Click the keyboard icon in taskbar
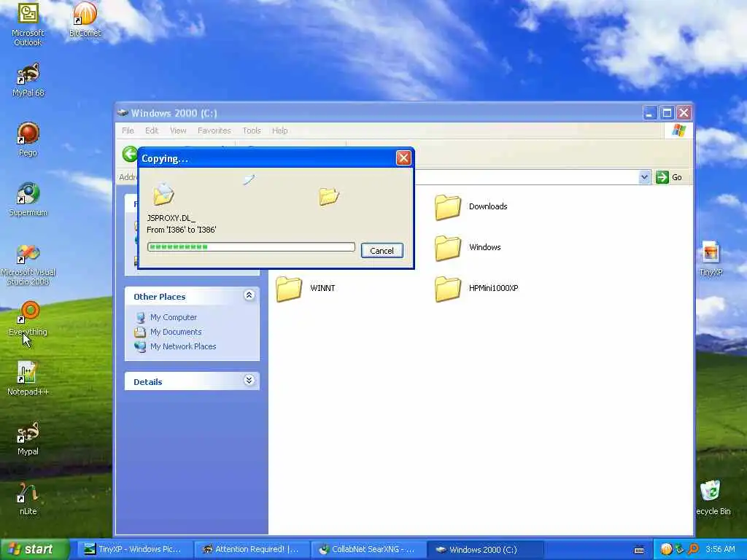Image resolution: width=747 pixels, height=560 pixels. pos(639,550)
